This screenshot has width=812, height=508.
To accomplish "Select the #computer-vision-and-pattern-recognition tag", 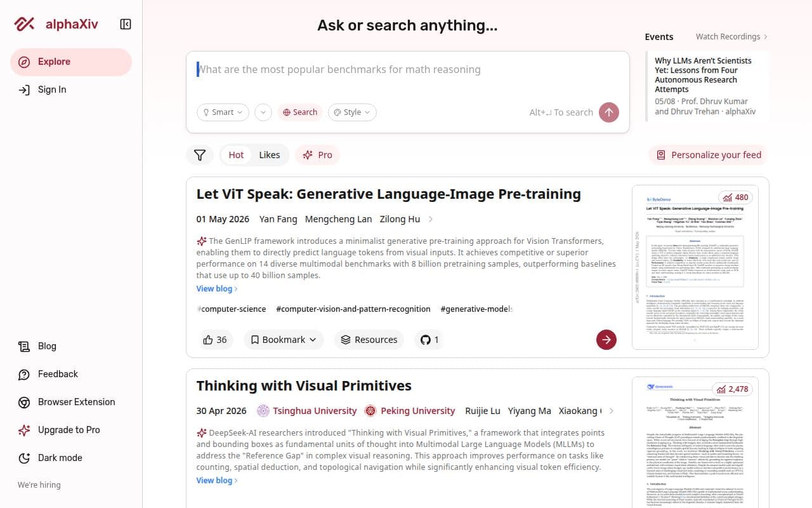I will (353, 309).
